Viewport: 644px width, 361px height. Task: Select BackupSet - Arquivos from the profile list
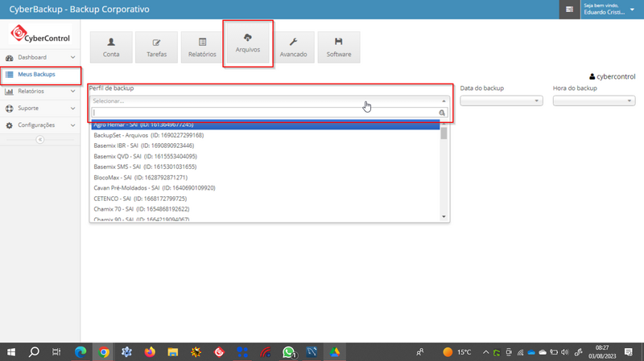coord(148,136)
